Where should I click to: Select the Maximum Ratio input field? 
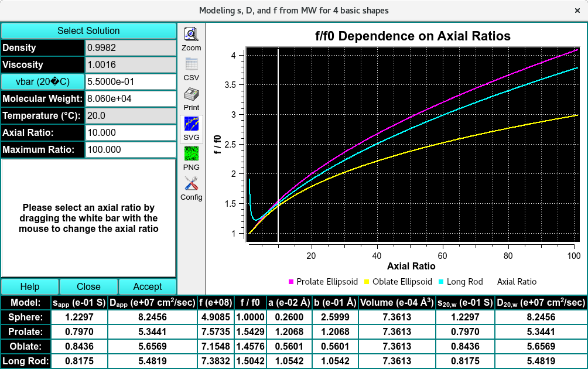pyautogui.click(x=131, y=149)
